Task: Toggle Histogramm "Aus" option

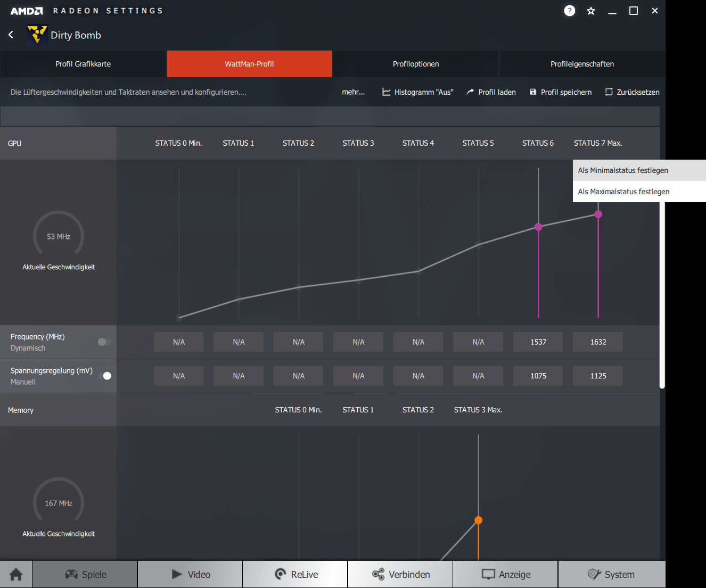Action: click(418, 92)
